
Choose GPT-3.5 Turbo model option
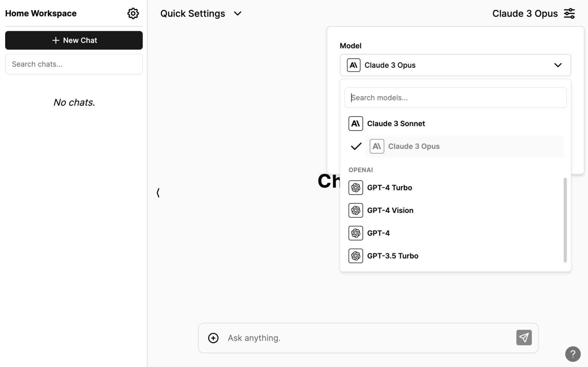(x=392, y=256)
